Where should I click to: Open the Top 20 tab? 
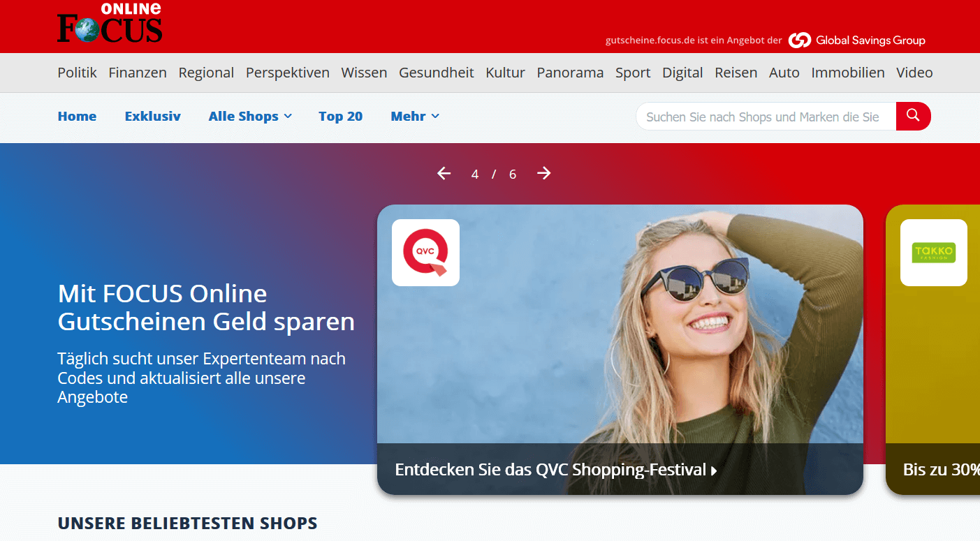(x=340, y=117)
